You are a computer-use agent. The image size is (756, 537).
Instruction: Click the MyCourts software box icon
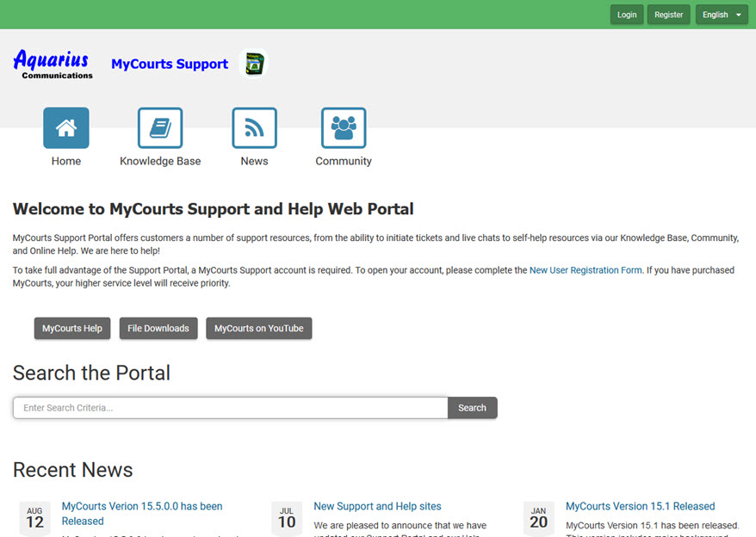[254, 64]
